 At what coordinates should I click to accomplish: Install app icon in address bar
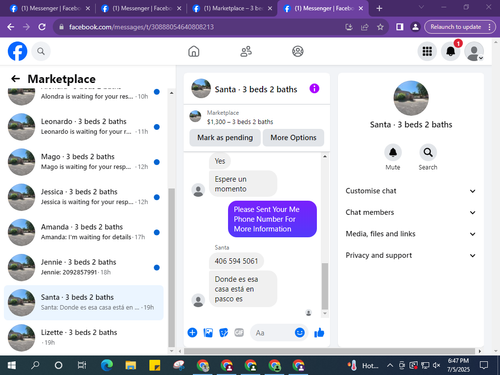click(x=349, y=27)
